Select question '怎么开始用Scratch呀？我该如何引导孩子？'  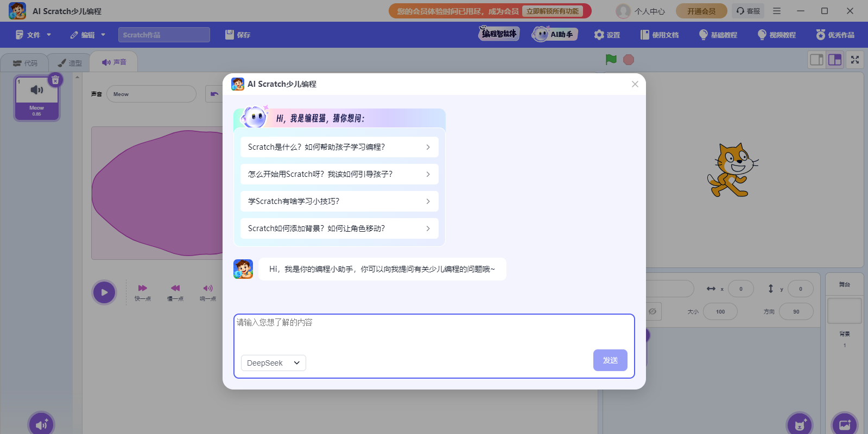[339, 174]
